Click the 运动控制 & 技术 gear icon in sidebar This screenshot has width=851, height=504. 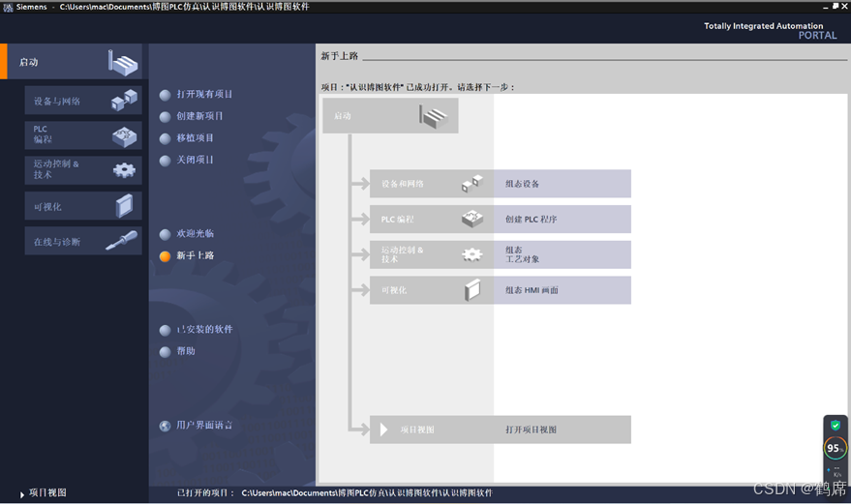[x=124, y=170]
